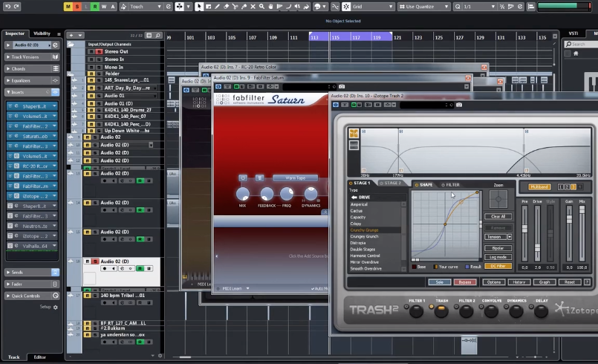Toggle the Multiband button in Trash 2
The height and width of the screenshot is (364, 598).
[539, 187]
